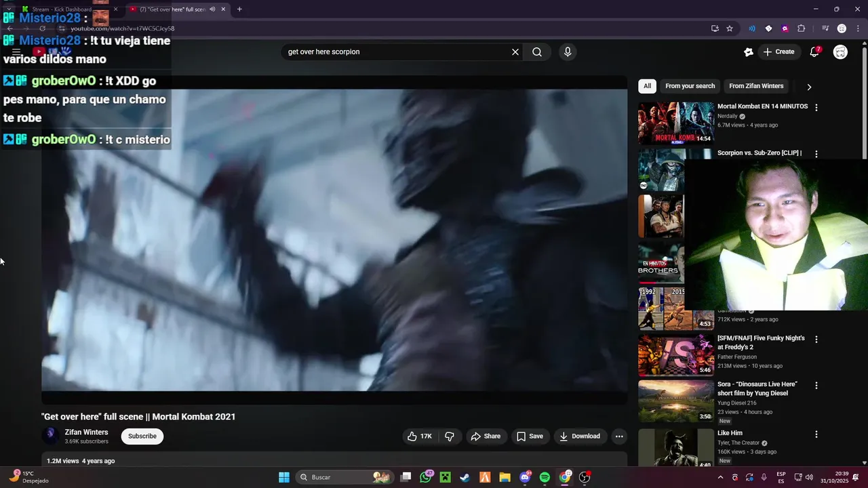Viewport: 868px width, 488px height.
Task: Open options menu for Sora Dinosaurs Live Here
Action: click(x=816, y=385)
